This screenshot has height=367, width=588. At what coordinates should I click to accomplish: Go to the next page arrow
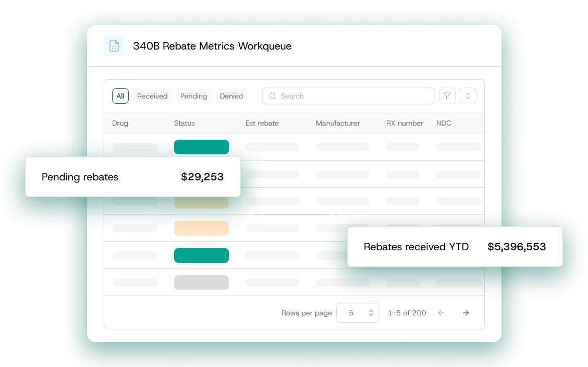pyautogui.click(x=465, y=313)
